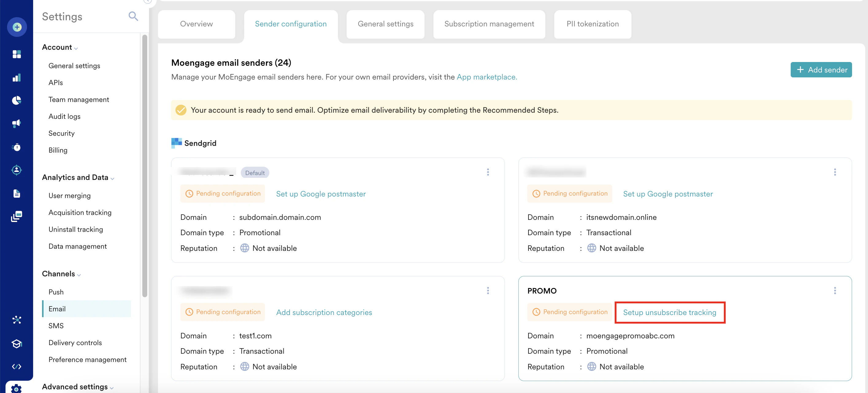Open the search icon in Settings panel

tap(133, 16)
